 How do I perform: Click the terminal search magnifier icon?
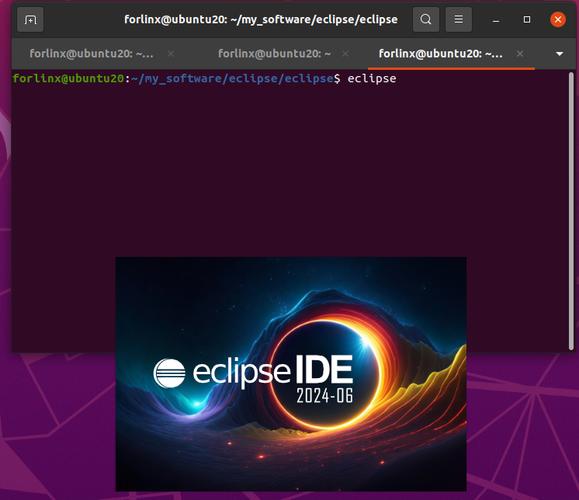[426, 19]
